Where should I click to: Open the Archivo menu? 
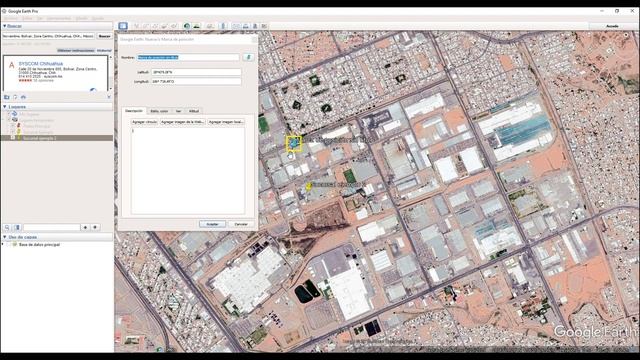[11, 18]
